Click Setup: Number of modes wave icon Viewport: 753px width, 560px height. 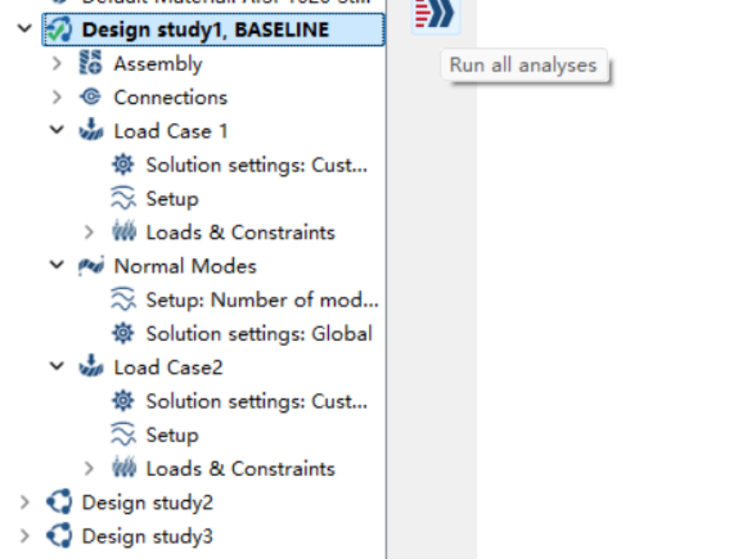pyautogui.click(x=123, y=299)
